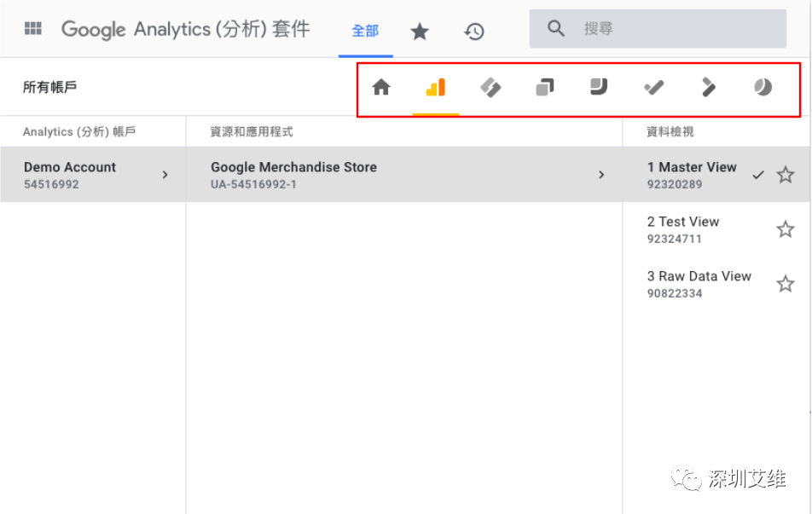812x514 pixels.
Task: Click view ID 92320289
Action: tap(674, 184)
